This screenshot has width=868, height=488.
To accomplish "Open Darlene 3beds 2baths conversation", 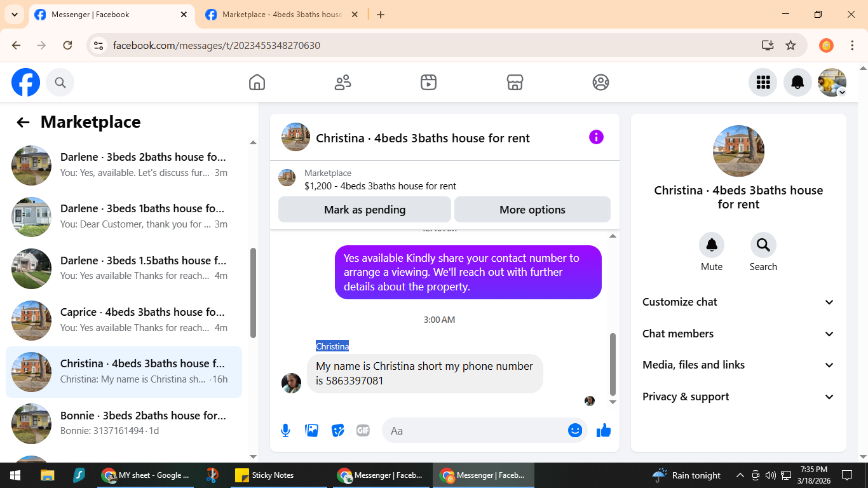I will pos(124,165).
